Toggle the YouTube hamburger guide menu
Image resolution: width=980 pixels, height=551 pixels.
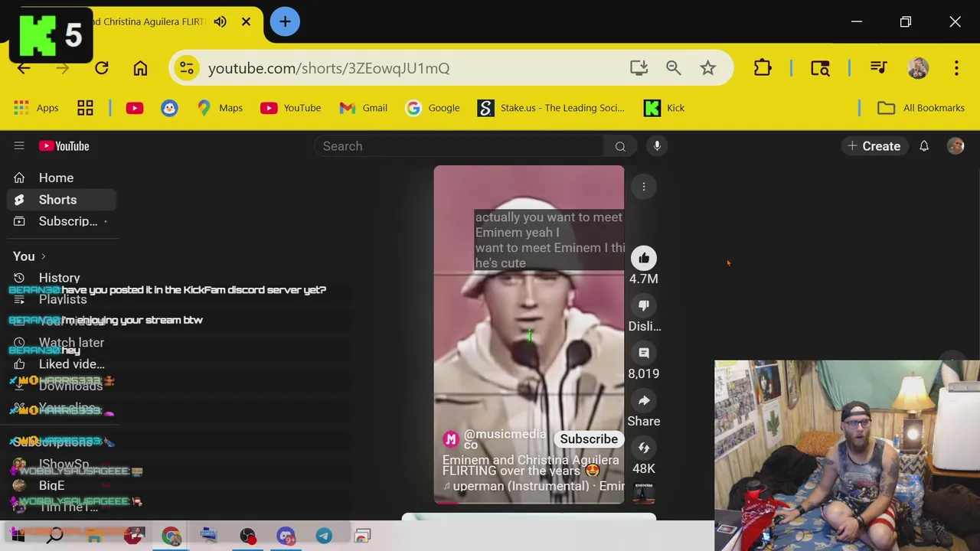click(x=19, y=146)
